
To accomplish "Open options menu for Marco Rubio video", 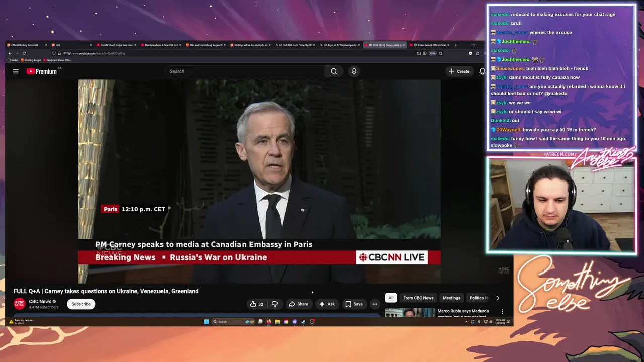I will (x=502, y=312).
